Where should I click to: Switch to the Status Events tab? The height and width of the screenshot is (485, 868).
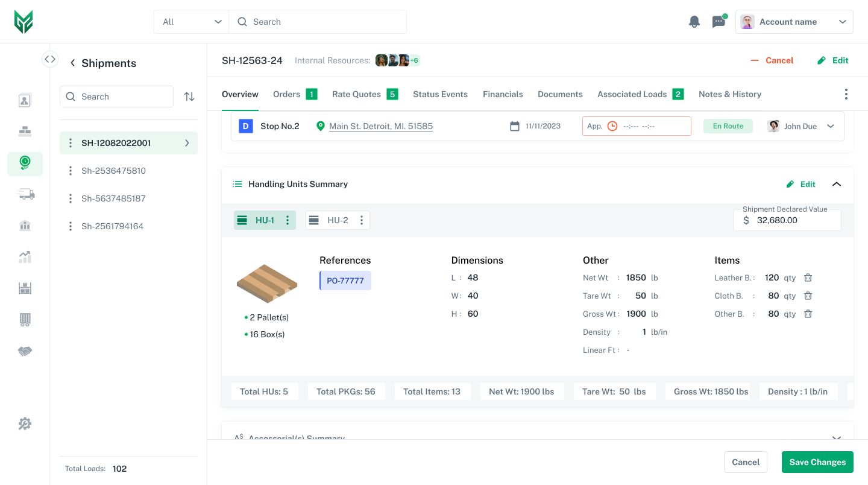pyautogui.click(x=440, y=94)
